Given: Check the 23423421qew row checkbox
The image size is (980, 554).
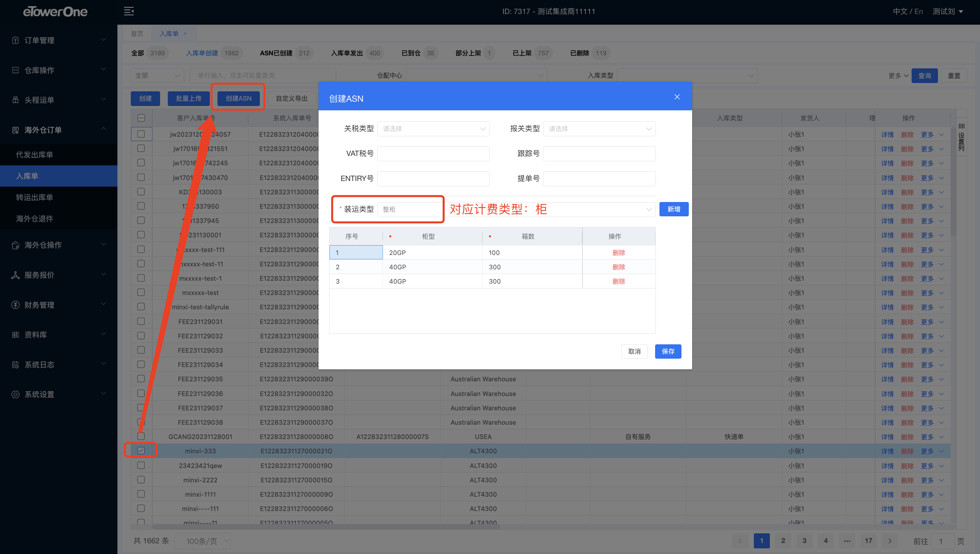Looking at the screenshot, I should tap(141, 465).
